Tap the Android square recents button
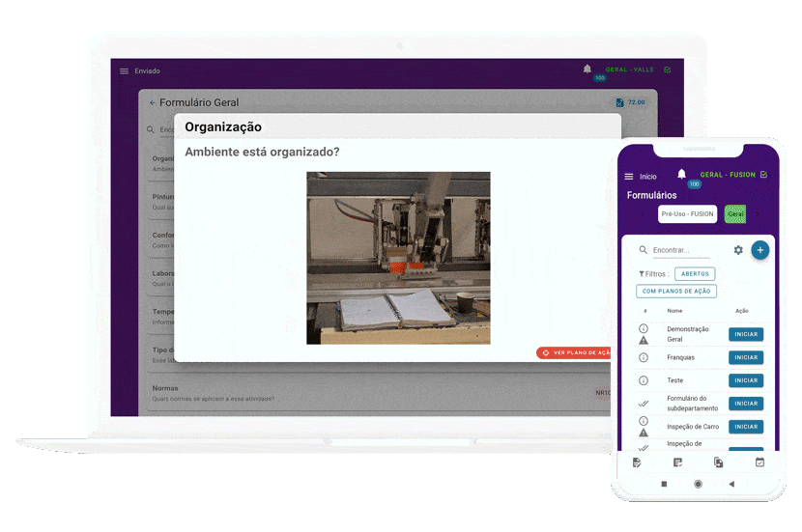This screenshot has height=532, width=802. (664, 484)
